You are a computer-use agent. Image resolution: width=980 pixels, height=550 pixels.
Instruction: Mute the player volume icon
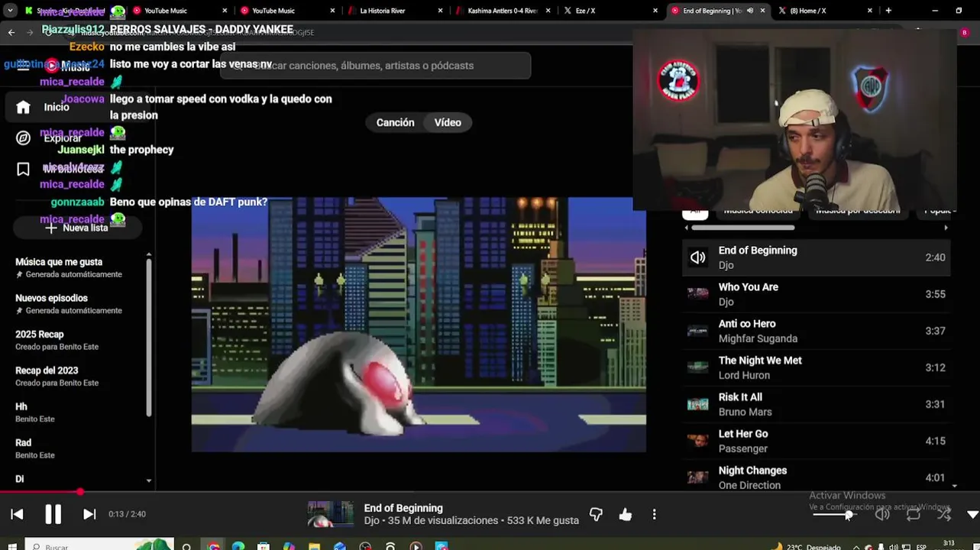882,514
